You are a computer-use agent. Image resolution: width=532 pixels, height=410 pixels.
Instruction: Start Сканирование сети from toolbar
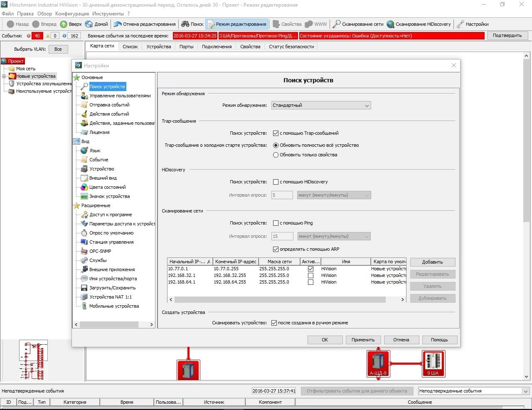358,24
